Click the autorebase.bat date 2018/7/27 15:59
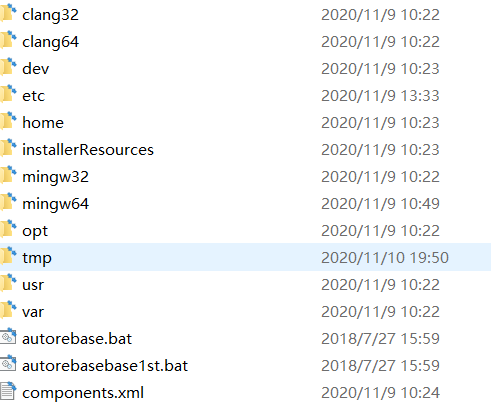Viewport: 491px width, 403px height. coord(380,339)
